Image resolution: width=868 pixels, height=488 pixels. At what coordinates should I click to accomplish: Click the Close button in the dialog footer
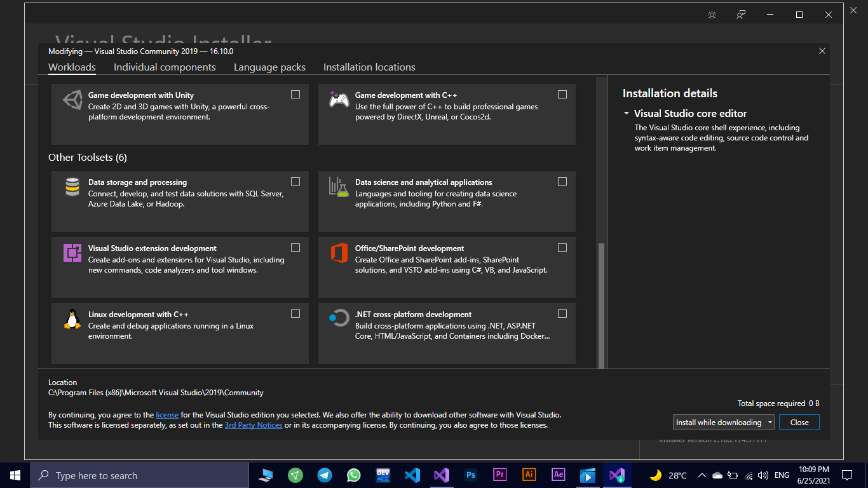pyautogui.click(x=799, y=422)
